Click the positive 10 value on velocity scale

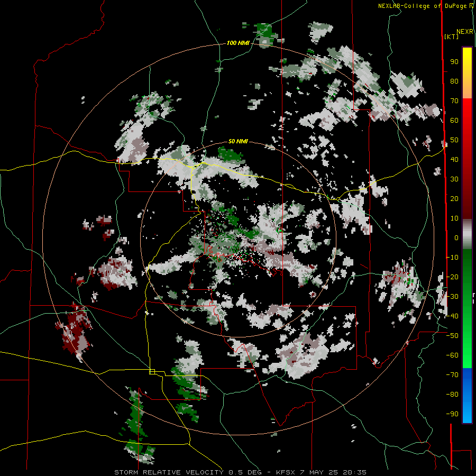(454, 218)
